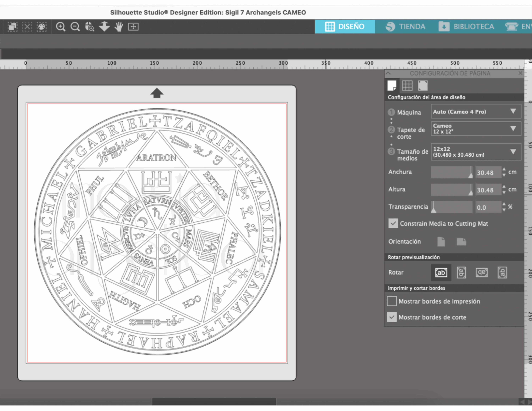
Task: Open the Tapete de corte dropdown
Action: (x=475, y=129)
